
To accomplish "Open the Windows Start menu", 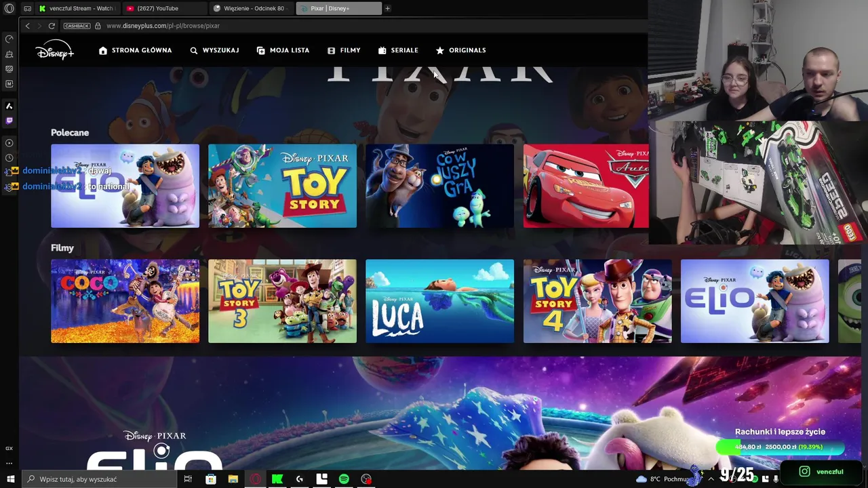I will click(x=10, y=479).
